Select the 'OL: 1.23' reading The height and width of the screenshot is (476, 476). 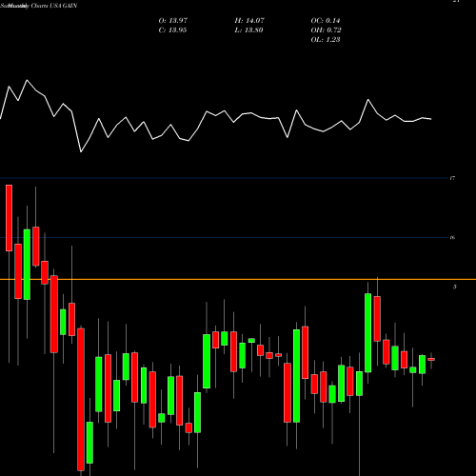(326, 40)
